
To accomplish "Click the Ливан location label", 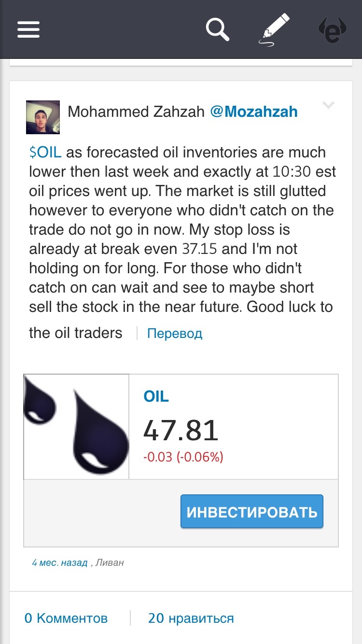I will 110,562.
